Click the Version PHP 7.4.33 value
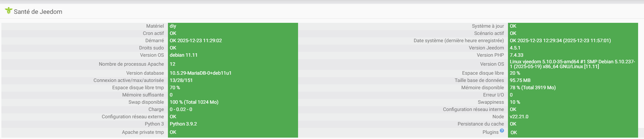 pyautogui.click(x=516, y=55)
